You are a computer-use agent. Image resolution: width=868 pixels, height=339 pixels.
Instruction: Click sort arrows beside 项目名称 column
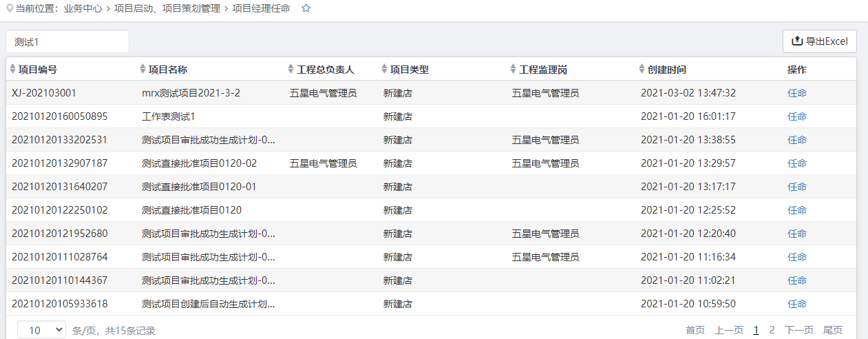coord(143,69)
